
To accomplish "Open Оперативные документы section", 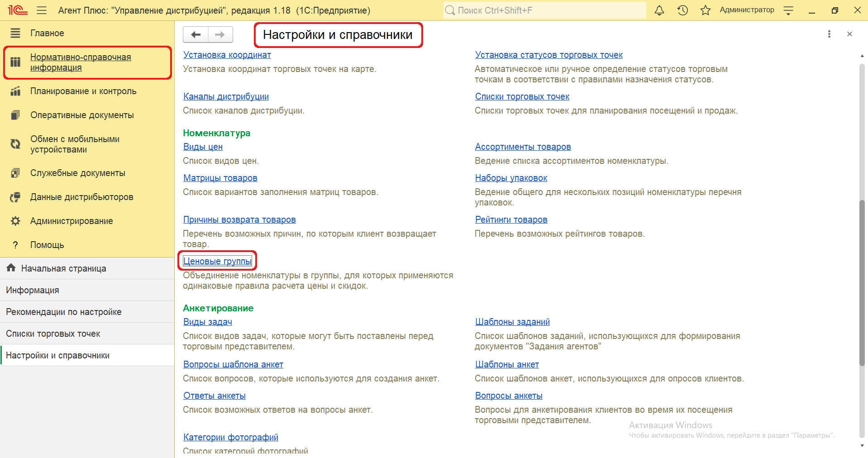I will click(x=82, y=115).
